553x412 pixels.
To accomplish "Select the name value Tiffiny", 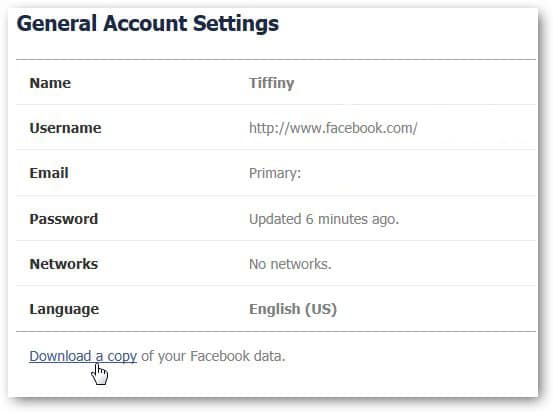I will pos(272,84).
